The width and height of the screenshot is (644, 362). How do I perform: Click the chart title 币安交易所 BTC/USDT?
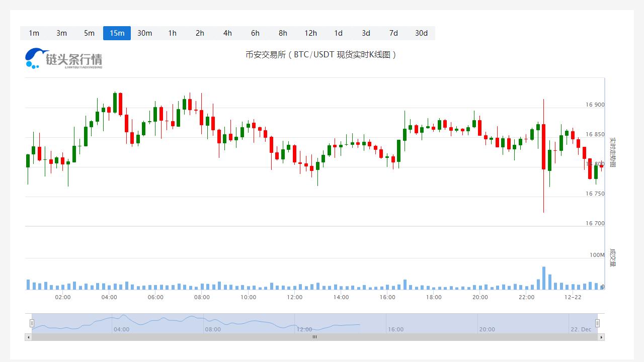click(x=321, y=55)
